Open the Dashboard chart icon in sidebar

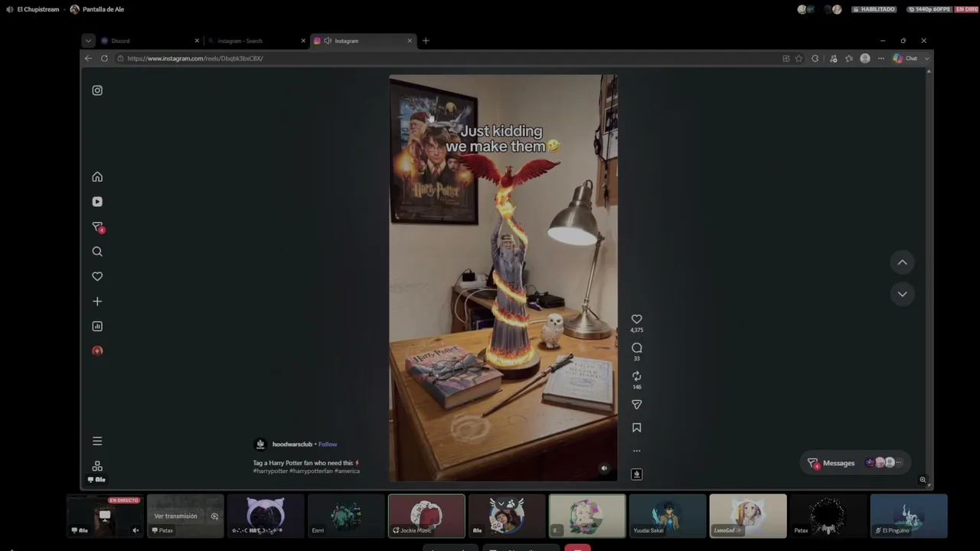(x=97, y=326)
